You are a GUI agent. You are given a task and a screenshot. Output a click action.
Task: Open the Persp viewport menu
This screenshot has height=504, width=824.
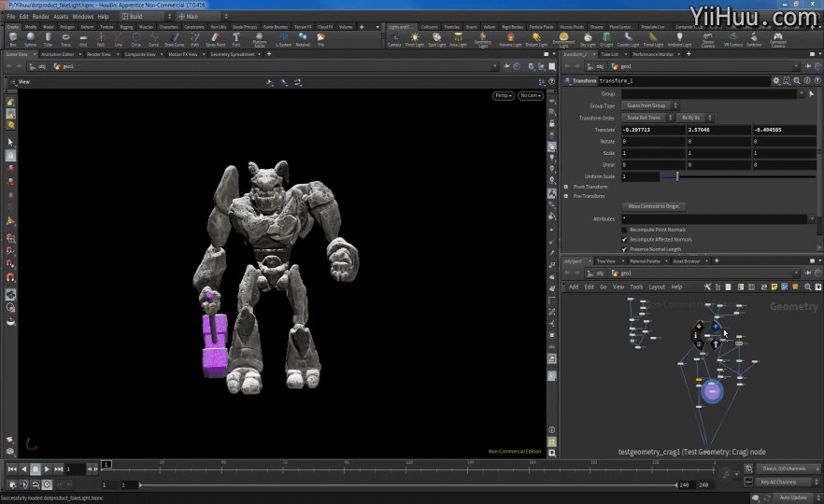pyautogui.click(x=503, y=95)
